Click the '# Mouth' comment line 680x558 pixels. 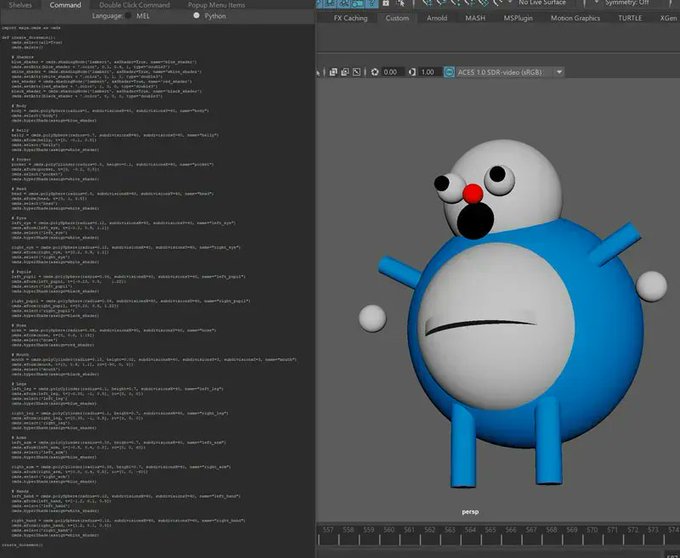pyautogui.click(x=20, y=354)
